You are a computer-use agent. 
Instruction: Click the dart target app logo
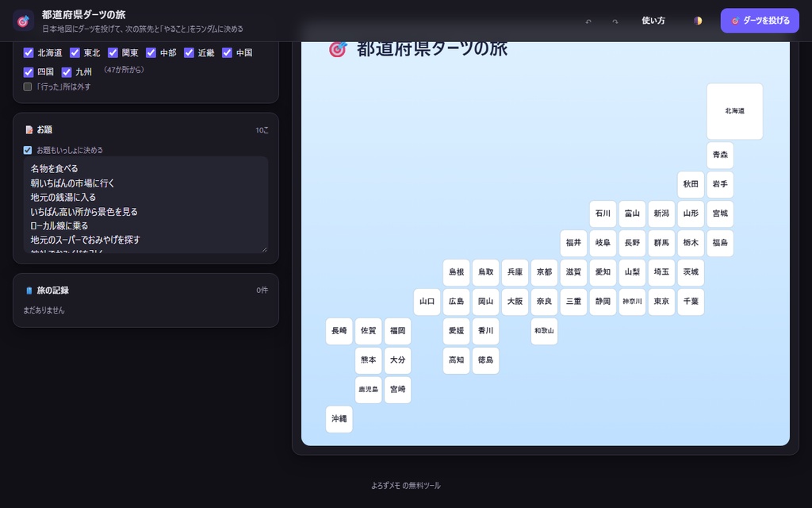point(23,21)
